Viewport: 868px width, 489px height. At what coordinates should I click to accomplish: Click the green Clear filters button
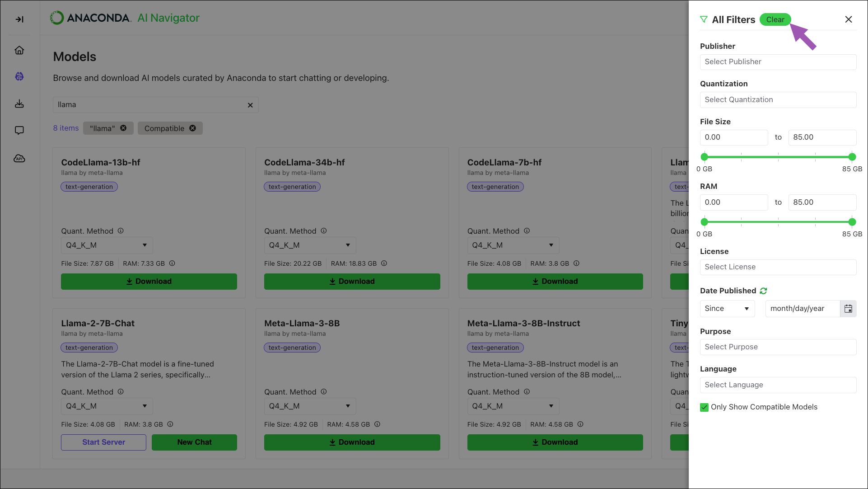coord(775,19)
